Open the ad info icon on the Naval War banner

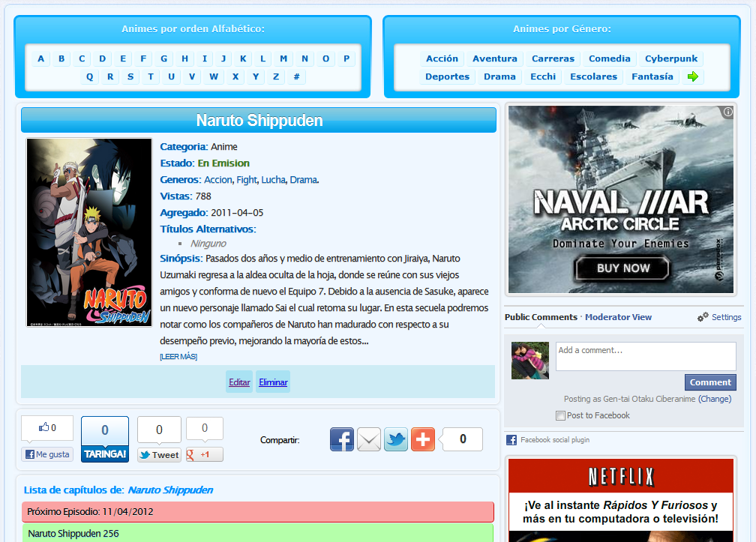click(x=727, y=112)
